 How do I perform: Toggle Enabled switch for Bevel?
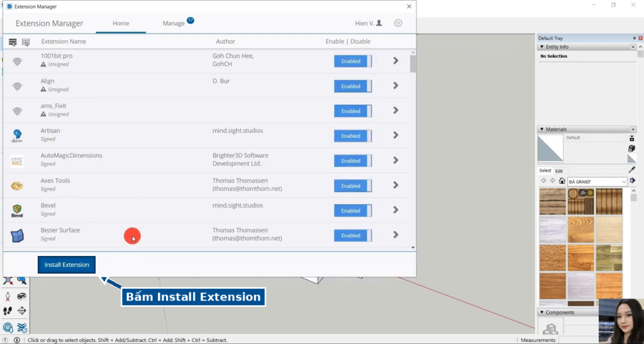[353, 211]
